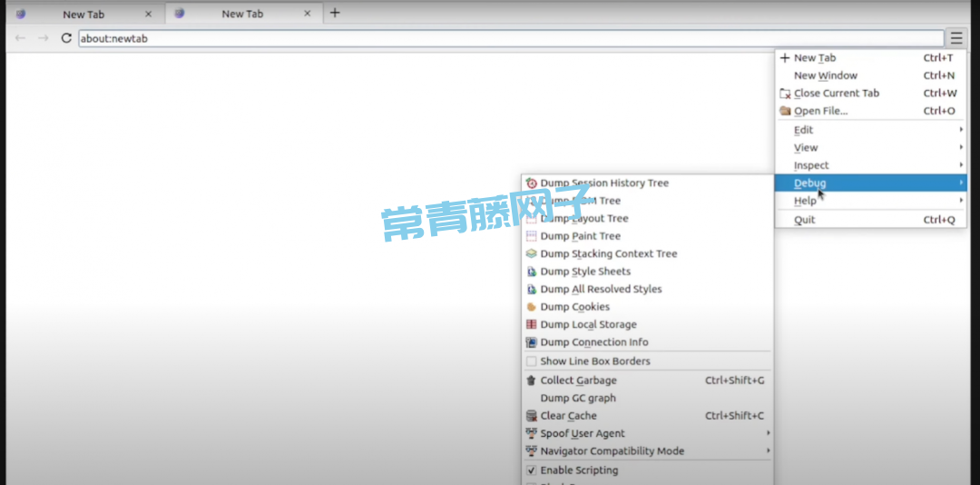Enable the Show Line Box Borders checkbox
The image size is (980, 485).
coord(532,361)
